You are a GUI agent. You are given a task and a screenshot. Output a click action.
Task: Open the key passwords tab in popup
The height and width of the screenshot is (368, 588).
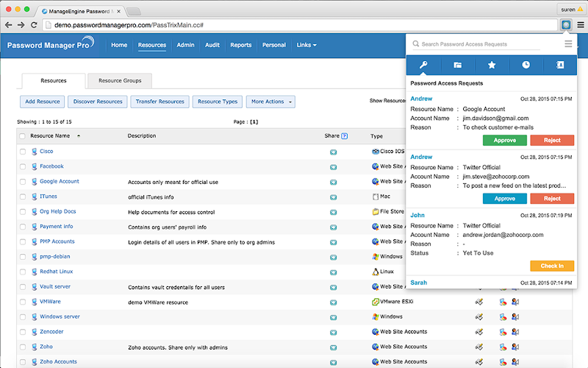[423, 65]
